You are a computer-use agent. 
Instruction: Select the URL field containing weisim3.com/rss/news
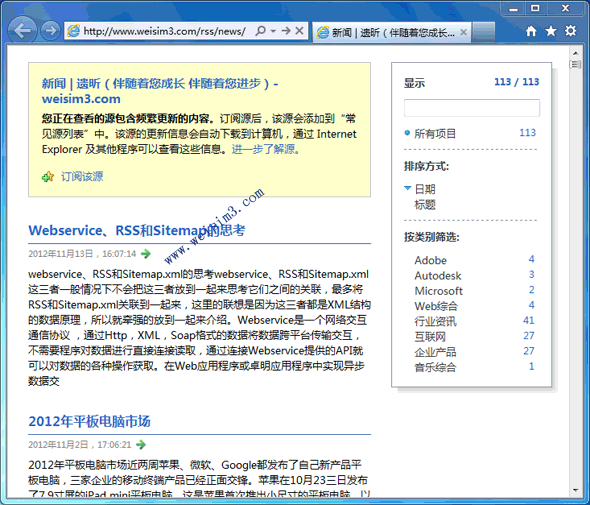click(x=165, y=31)
